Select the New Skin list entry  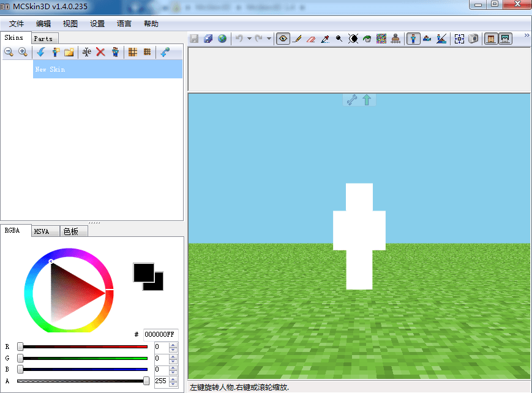(x=108, y=69)
